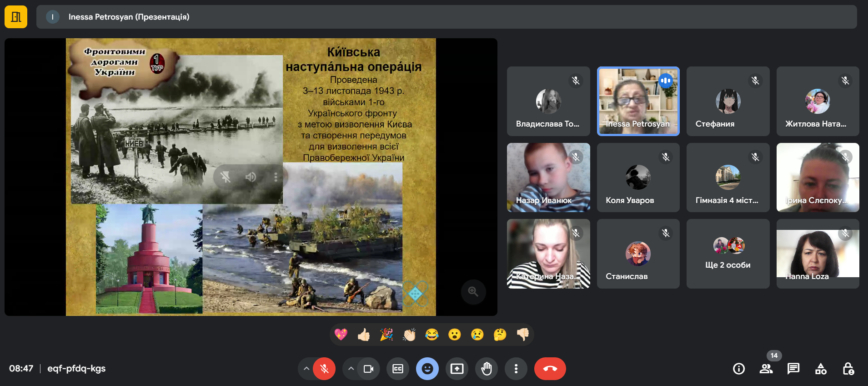Open more options three-dot menu
Image resolution: width=868 pixels, height=386 pixels.
click(516, 369)
